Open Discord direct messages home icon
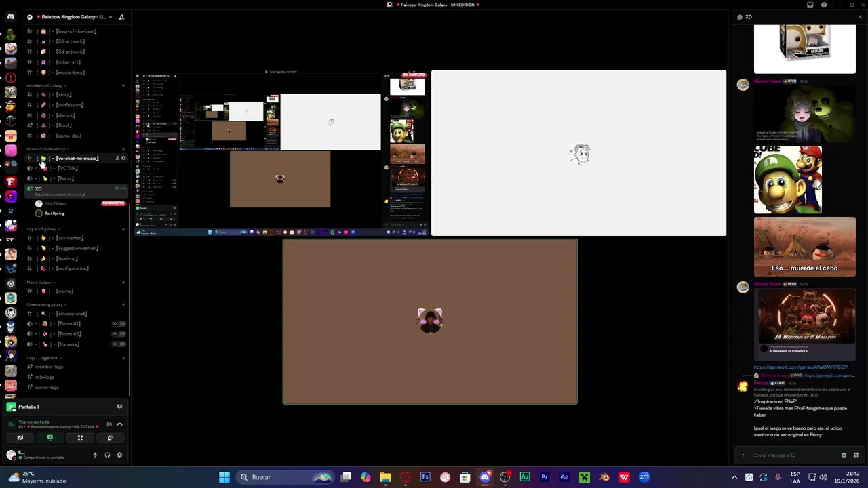This screenshot has height=488, width=868. (x=10, y=17)
